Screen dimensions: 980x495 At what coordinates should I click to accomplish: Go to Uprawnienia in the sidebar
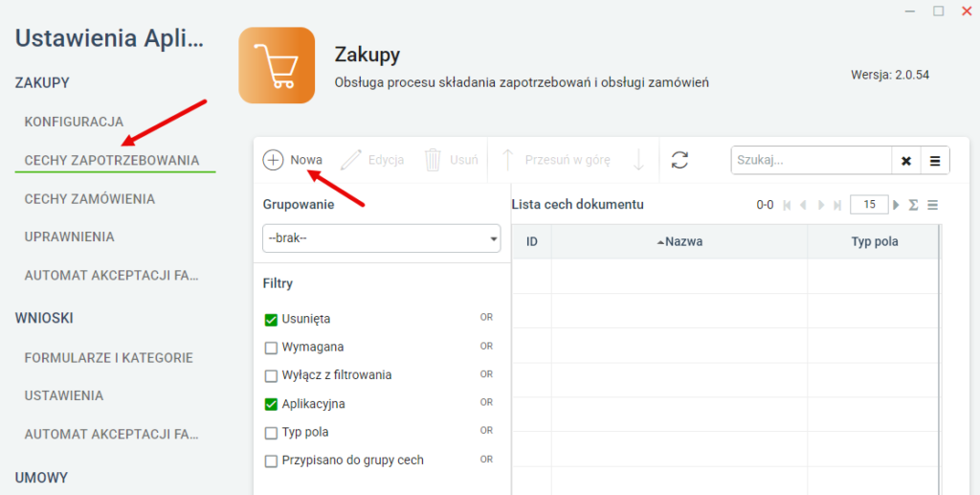click(x=69, y=236)
